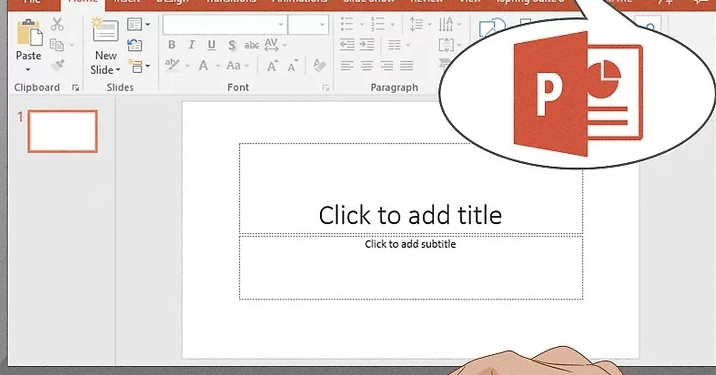Open the Text Direction menu
The height and width of the screenshot is (375, 716).
click(x=449, y=24)
